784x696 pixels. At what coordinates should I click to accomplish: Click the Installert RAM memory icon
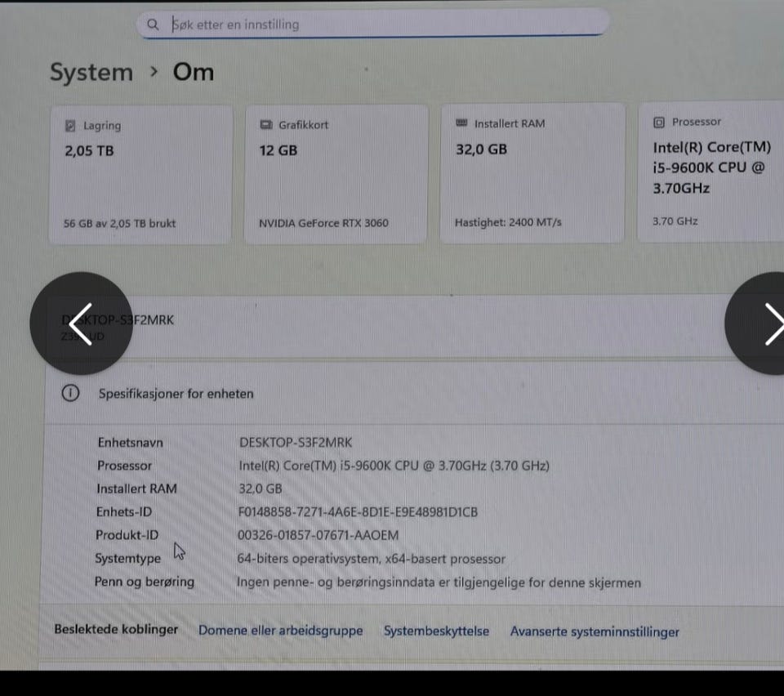coord(461,123)
